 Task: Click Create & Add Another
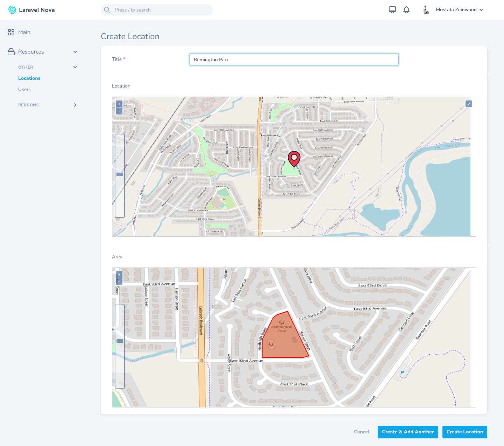(x=408, y=432)
